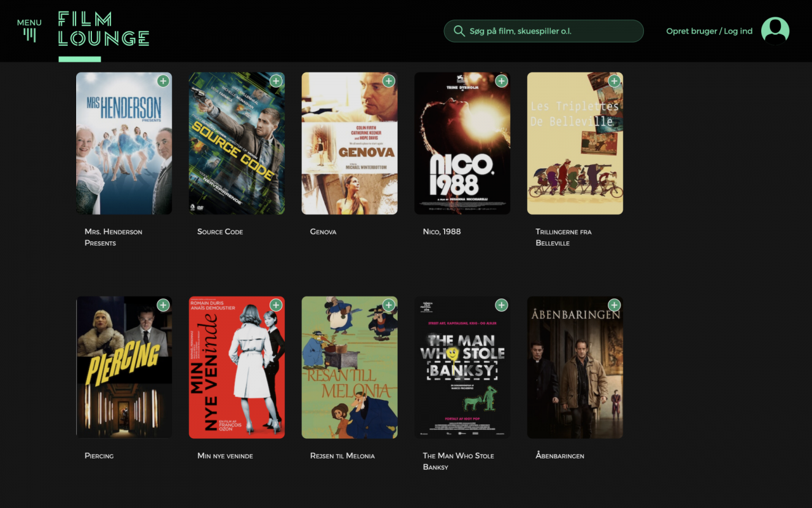Add Mrs. Henderson Presents with plus icon
The image size is (812, 508).
163,81
